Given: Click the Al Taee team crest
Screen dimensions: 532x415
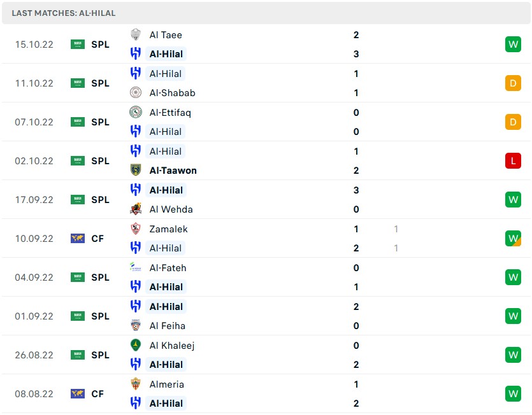Looking at the screenshot, I should [135, 35].
